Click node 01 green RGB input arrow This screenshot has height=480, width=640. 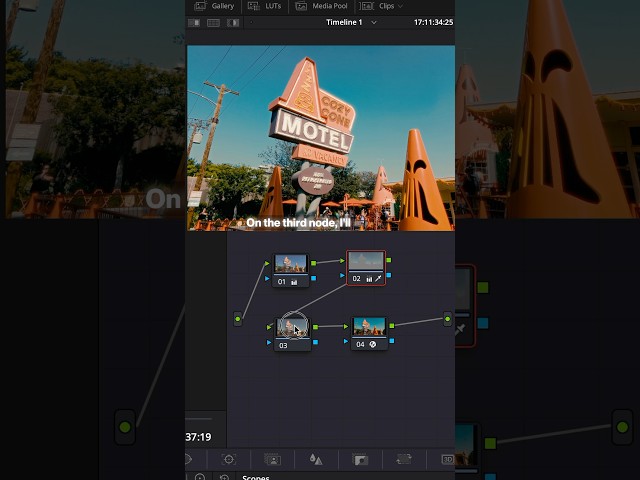pos(267,264)
